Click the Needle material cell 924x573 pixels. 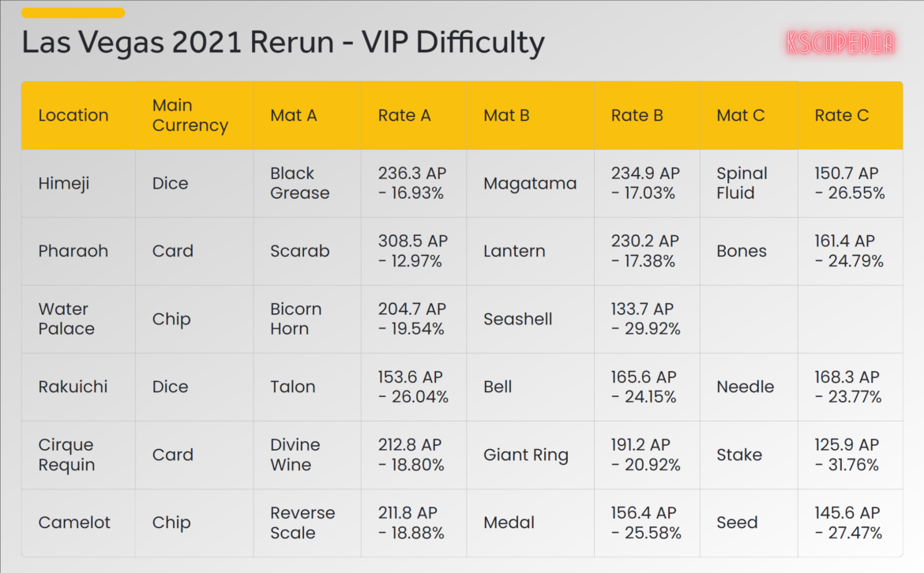click(746, 387)
